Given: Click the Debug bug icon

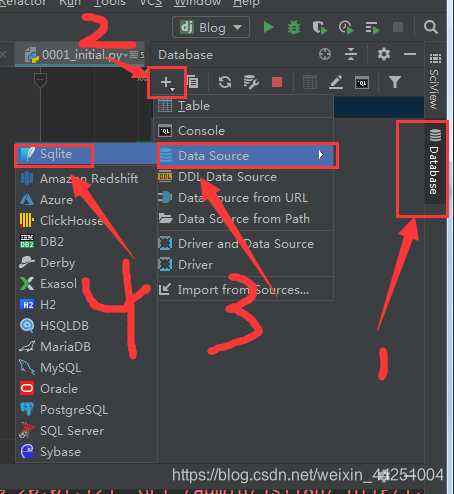Looking at the screenshot, I should 294,27.
